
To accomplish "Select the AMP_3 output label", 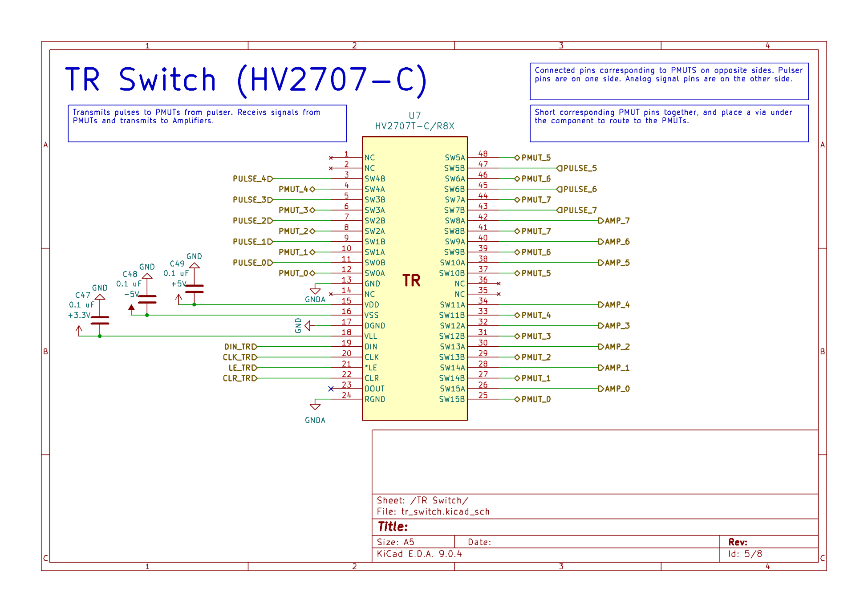I will tap(614, 326).
